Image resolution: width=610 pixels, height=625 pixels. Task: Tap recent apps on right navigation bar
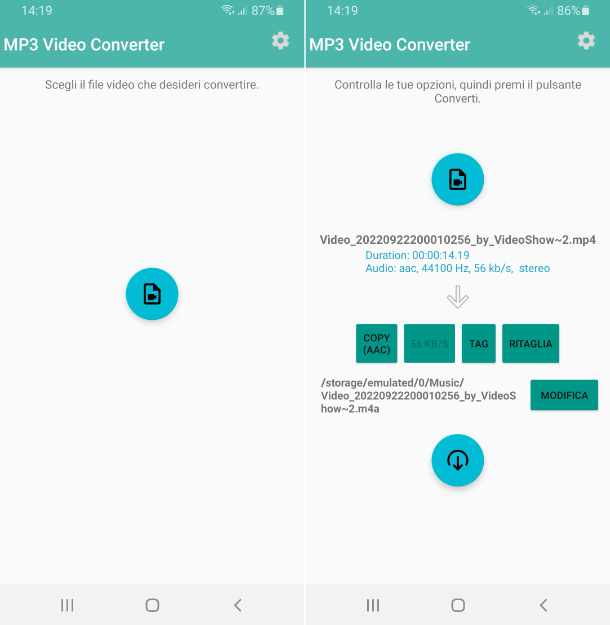[x=373, y=605]
